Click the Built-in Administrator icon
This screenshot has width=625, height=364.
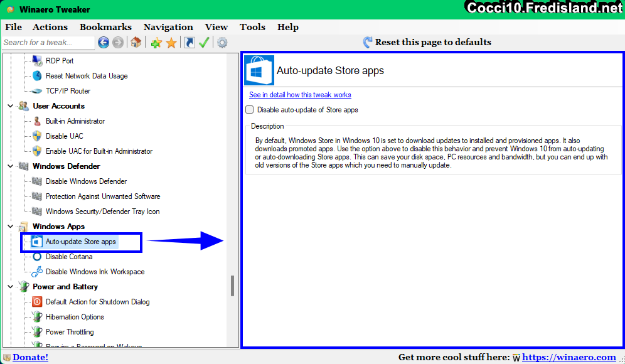pyautogui.click(x=37, y=120)
